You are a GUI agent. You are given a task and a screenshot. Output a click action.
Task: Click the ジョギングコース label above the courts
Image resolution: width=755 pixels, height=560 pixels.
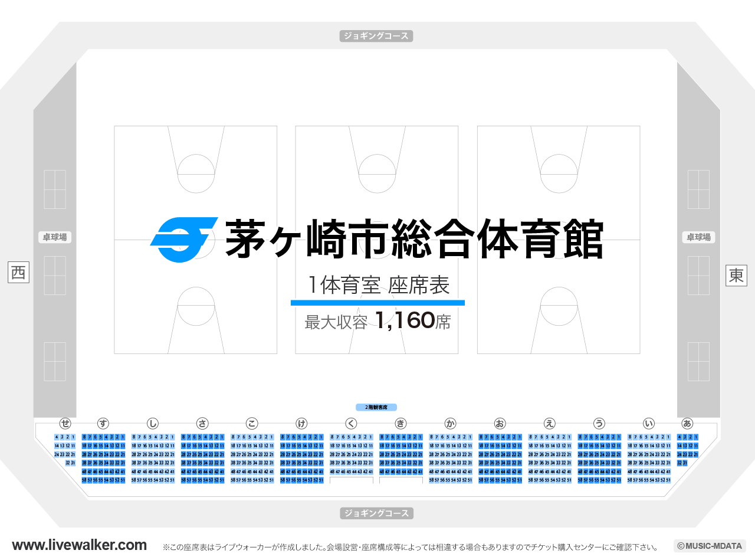[376, 36]
